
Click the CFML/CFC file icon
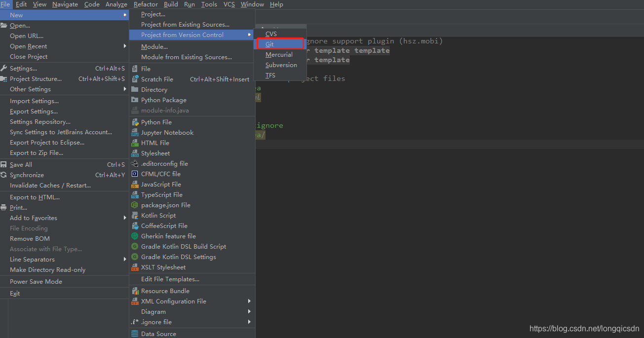click(x=135, y=174)
